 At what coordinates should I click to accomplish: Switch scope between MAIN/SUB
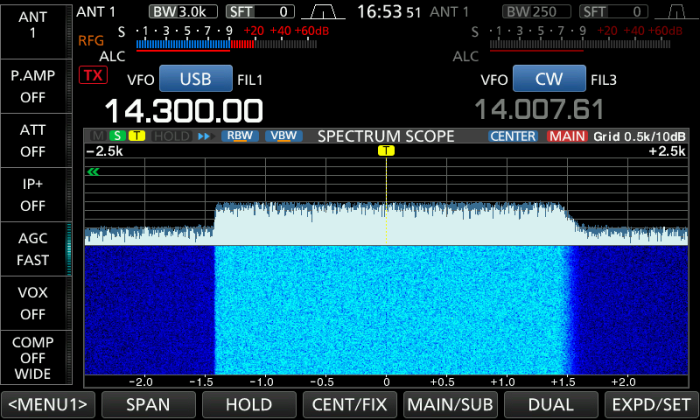450,405
